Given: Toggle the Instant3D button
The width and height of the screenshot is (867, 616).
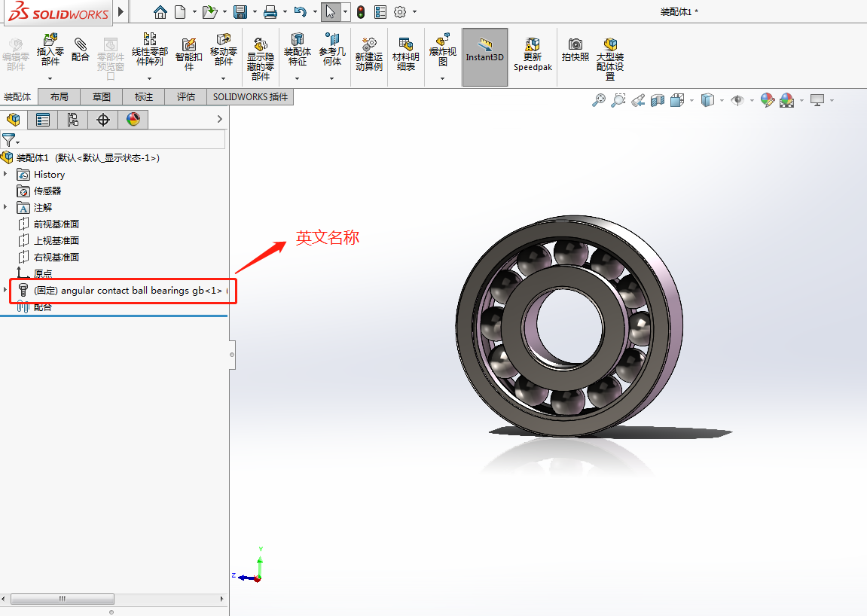Looking at the screenshot, I should (x=485, y=57).
